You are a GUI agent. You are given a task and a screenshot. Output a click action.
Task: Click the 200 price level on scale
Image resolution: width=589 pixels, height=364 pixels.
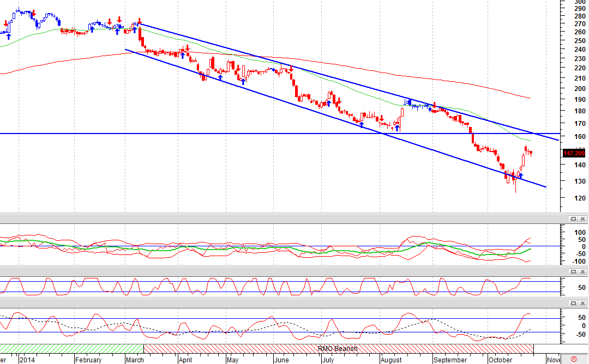coord(580,89)
